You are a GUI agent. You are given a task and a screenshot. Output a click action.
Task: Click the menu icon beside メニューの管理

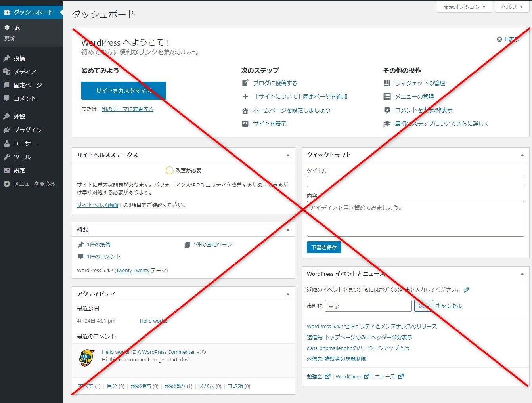pyautogui.click(x=387, y=96)
